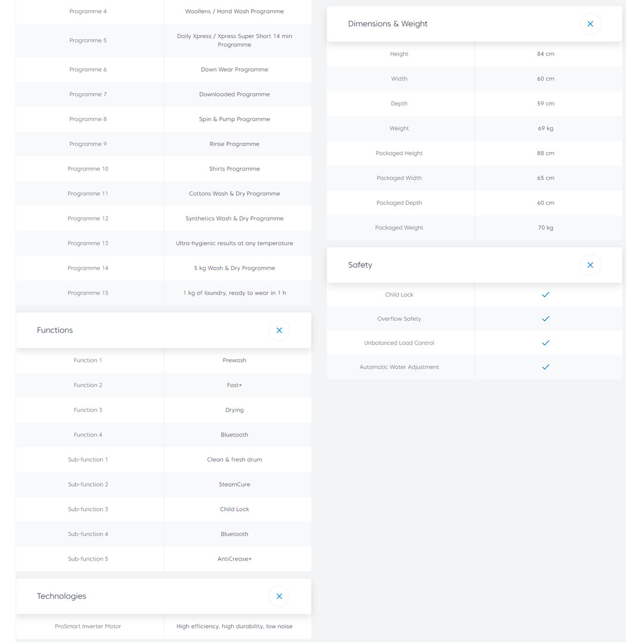The image size is (644, 644).
Task: Click the AntiCrease+ sub-function value
Action: coord(234,559)
